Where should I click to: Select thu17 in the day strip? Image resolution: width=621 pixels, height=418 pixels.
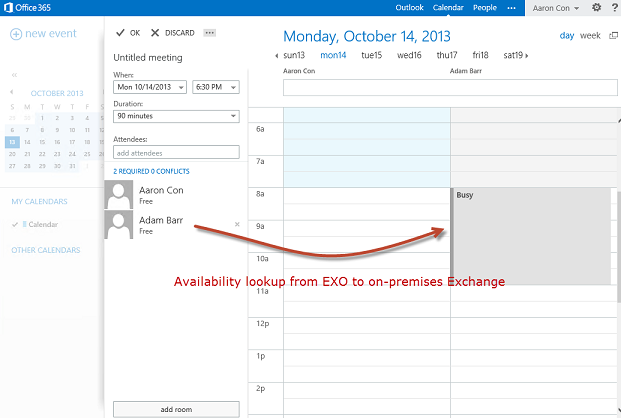point(447,55)
